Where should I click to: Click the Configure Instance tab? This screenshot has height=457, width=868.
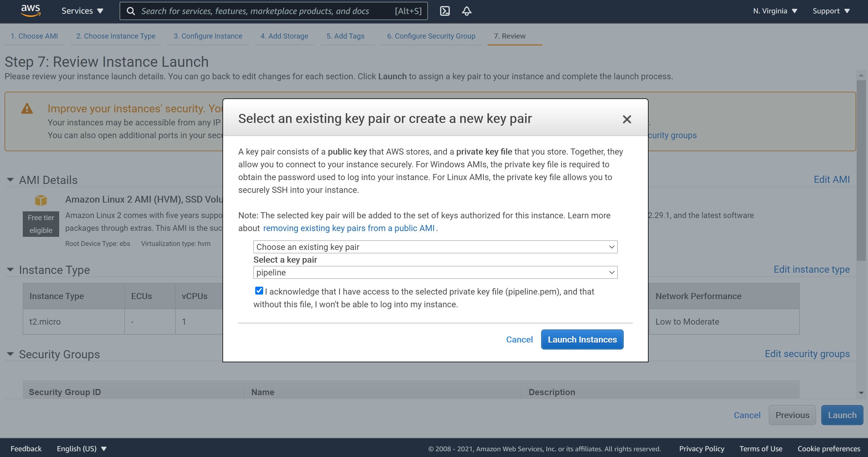tap(208, 36)
